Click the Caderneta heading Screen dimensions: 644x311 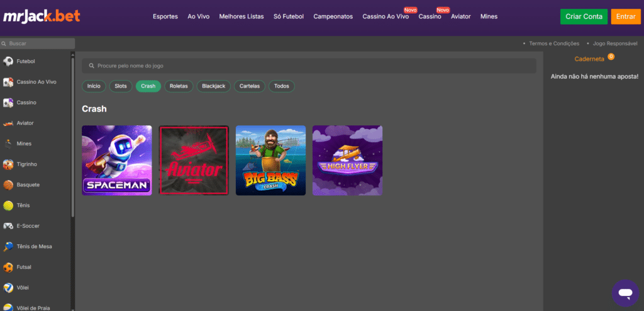pos(589,59)
